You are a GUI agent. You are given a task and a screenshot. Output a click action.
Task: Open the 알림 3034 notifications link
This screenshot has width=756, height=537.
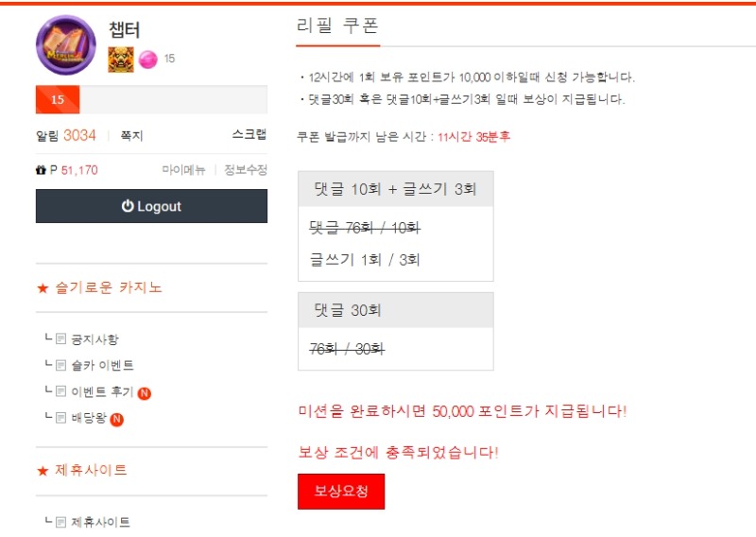point(66,135)
